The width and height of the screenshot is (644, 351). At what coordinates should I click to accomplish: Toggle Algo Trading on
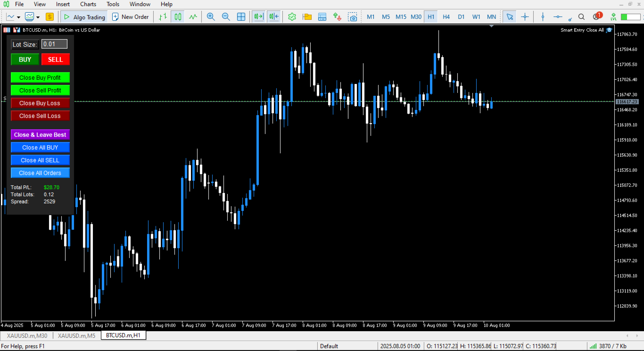pyautogui.click(x=84, y=17)
